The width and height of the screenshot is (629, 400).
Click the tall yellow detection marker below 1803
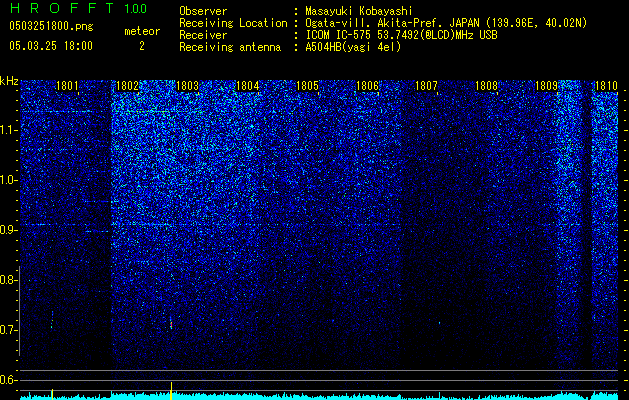tap(171, 390)
